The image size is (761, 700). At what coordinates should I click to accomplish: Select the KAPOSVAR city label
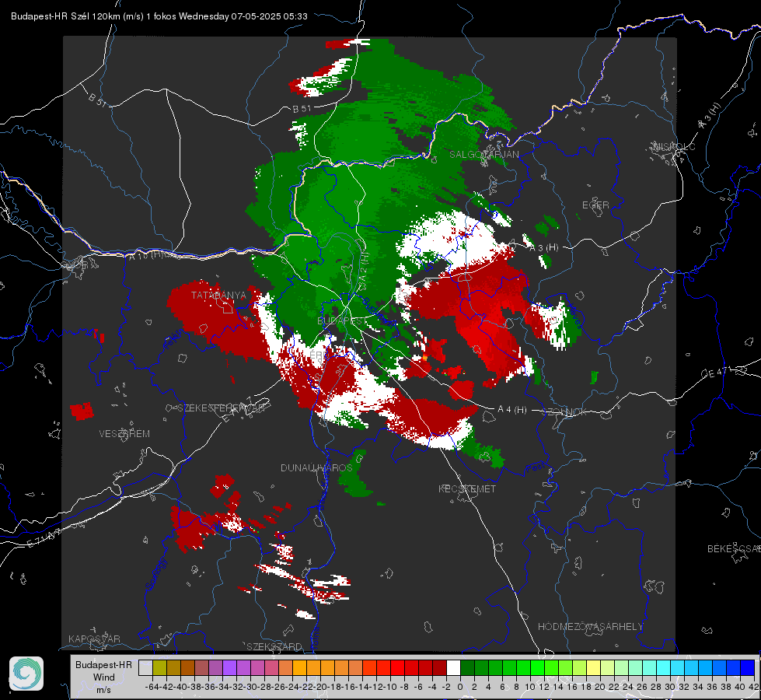[x=94, y=639]
